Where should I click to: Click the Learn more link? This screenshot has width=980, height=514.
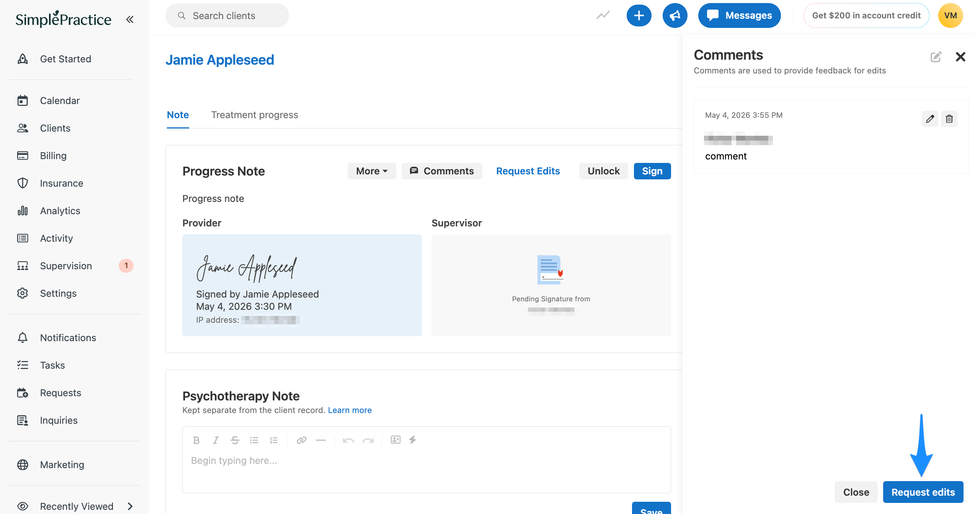point(350,410)
